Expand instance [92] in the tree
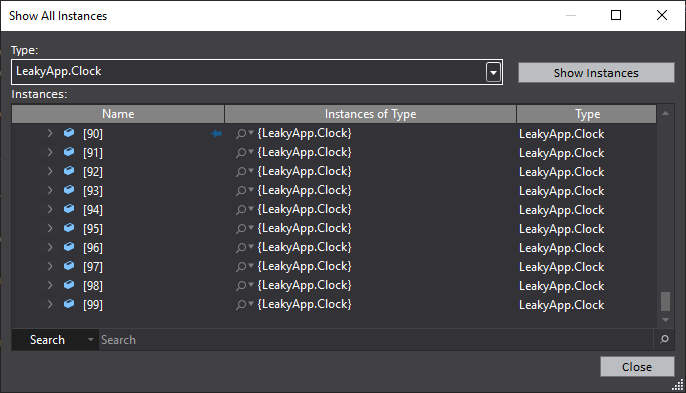This screenshot has width=686, height=393. [x=50, y=171]
